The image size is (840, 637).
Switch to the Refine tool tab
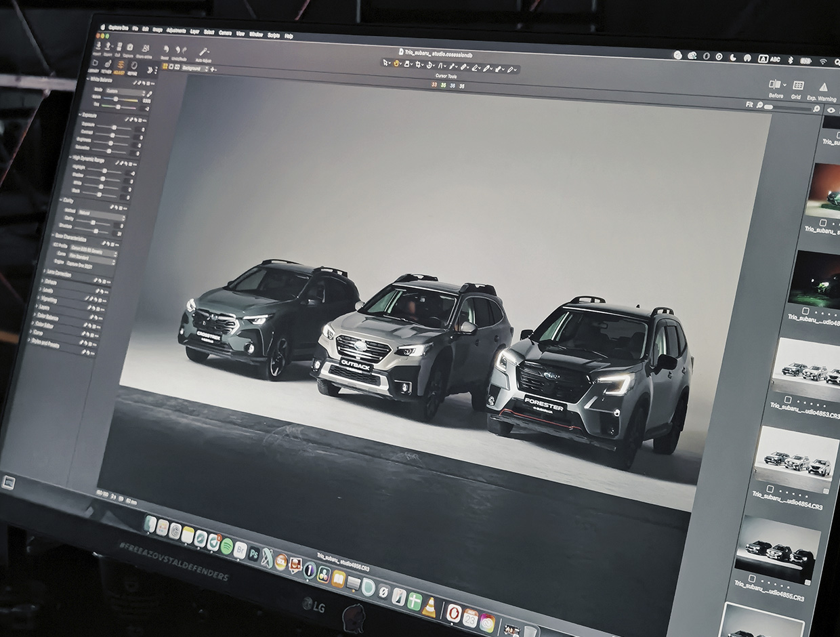[x=133, y=68]
